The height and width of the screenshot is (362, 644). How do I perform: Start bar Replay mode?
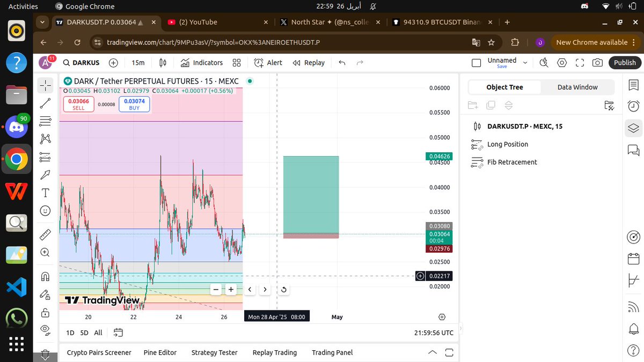point(309,63)
